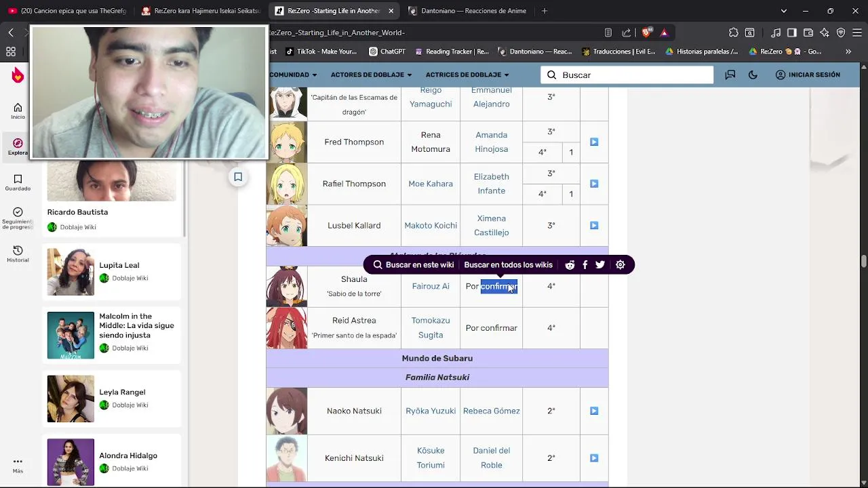Switch to Dantoniano Reacciones de Anime tab
The height and width of the screenshot is (488, 868).
469,11
